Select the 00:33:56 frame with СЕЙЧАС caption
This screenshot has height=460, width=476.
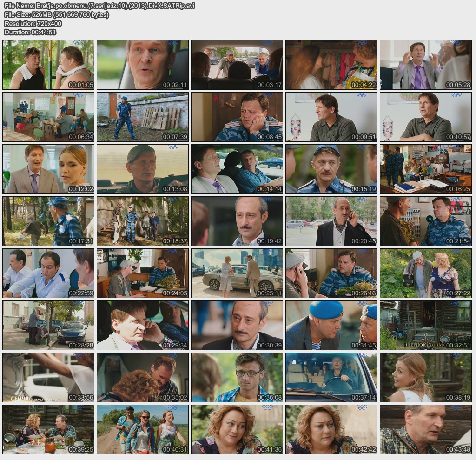(x=48, y=377)
